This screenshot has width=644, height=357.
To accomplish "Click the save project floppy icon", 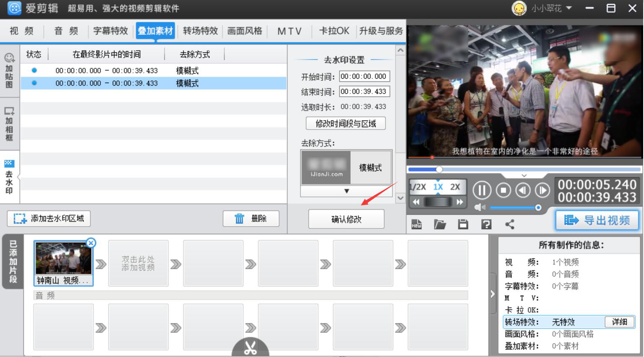I will pos(463,224).
